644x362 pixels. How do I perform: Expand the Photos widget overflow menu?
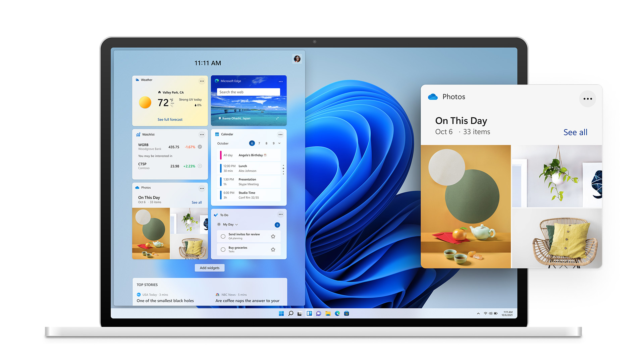pos(202,188)
